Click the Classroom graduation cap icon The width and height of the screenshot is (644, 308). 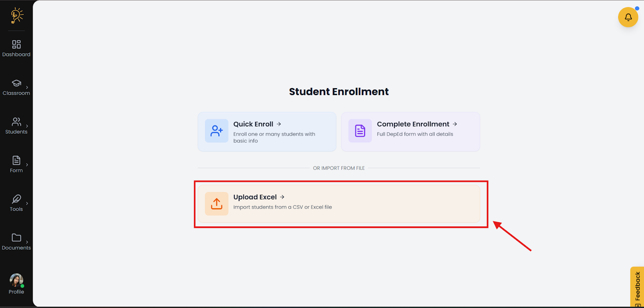click(x=17, y=83)
